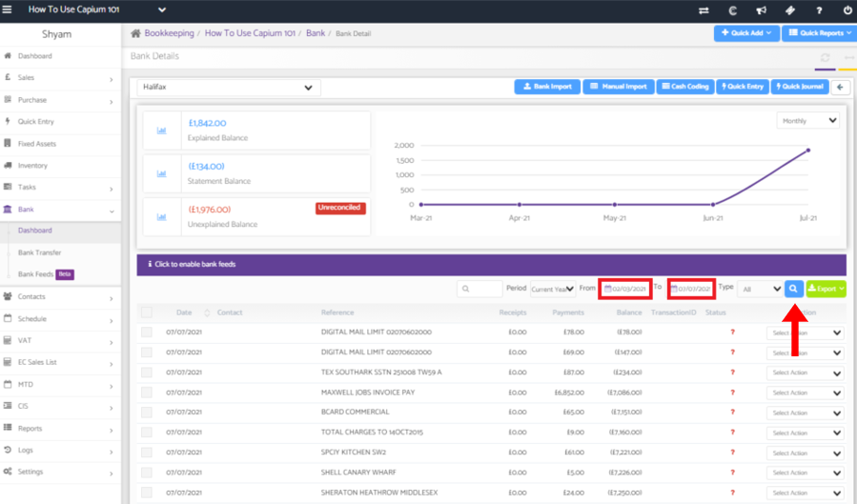This screenshot has height=504, width=857.
Task: Open the Type All dropdown
Action: coord(760,289)
